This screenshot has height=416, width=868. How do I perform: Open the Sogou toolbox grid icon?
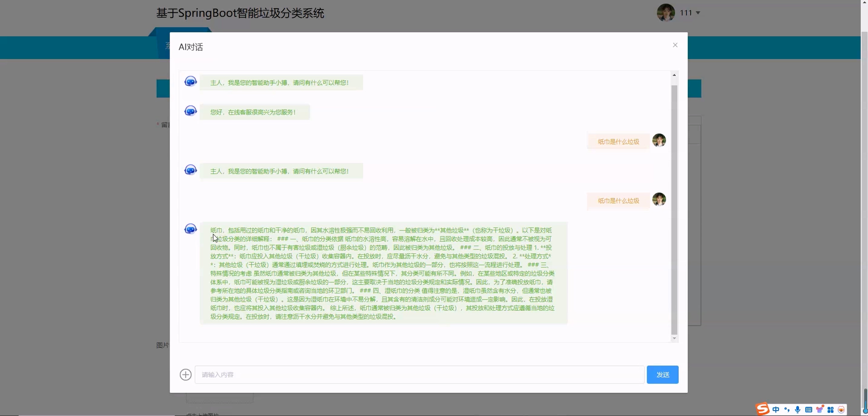tap(830, 410)
